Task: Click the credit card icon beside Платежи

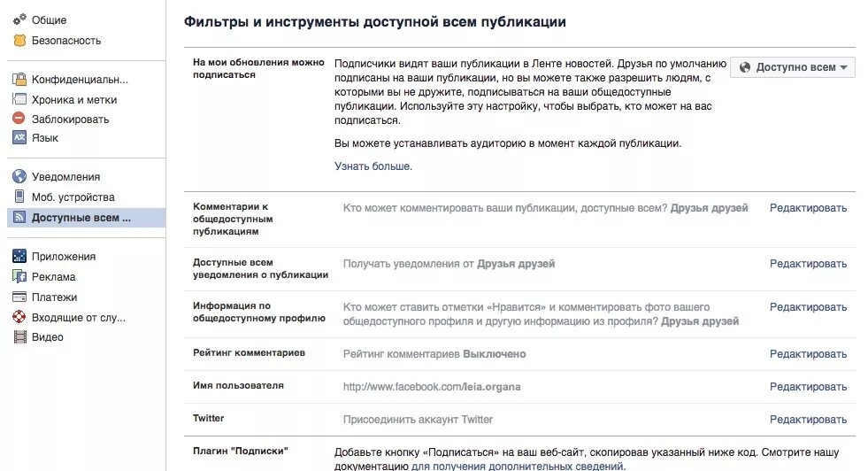Action: [x=19, y=297]
